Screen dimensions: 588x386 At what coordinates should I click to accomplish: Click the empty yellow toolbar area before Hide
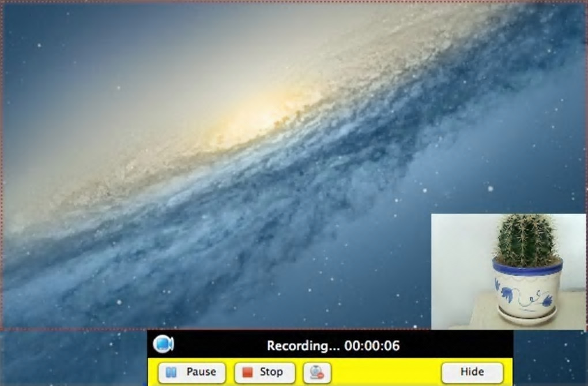[386, 373]
